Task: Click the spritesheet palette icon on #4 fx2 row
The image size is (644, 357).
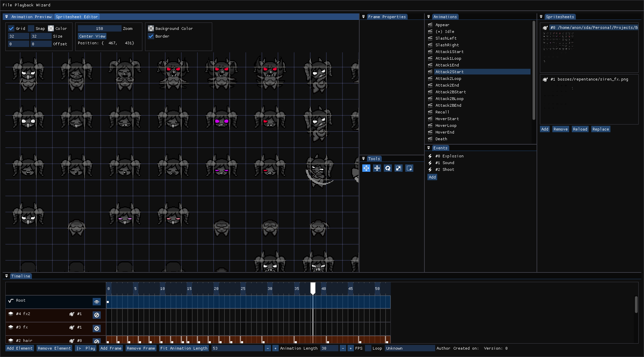Action: pos(72,314)
